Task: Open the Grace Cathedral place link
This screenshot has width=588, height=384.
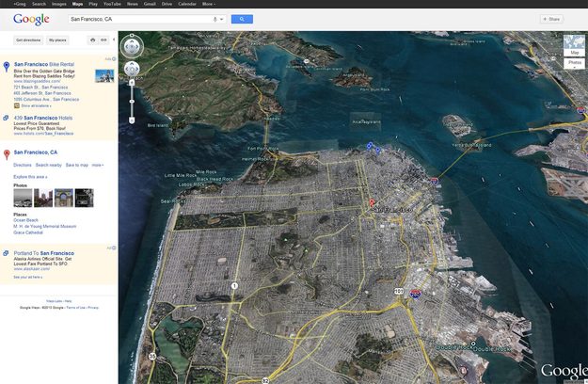Action: 28,232
